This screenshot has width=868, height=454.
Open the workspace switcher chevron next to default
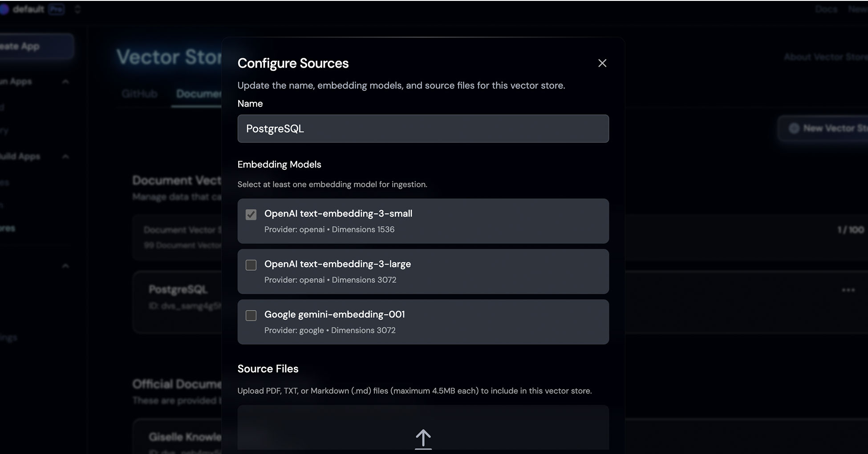[77, 9]
